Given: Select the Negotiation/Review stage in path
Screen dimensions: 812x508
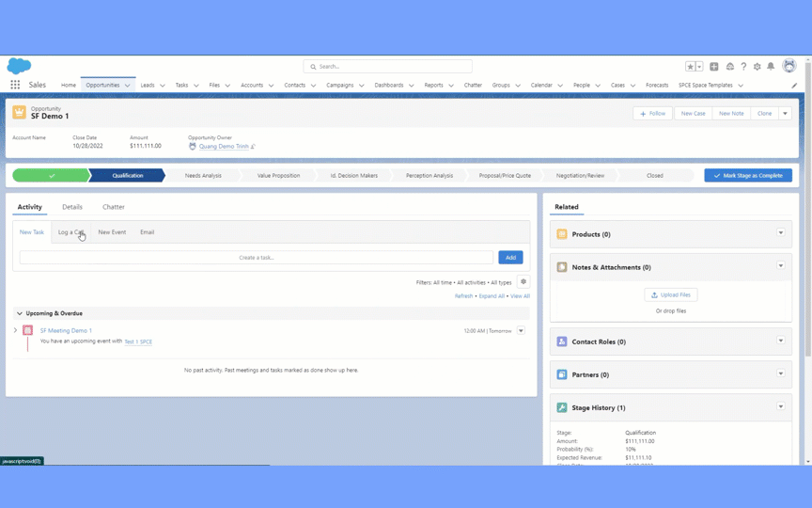Looking at the screenshot, I should click(580, 176).
